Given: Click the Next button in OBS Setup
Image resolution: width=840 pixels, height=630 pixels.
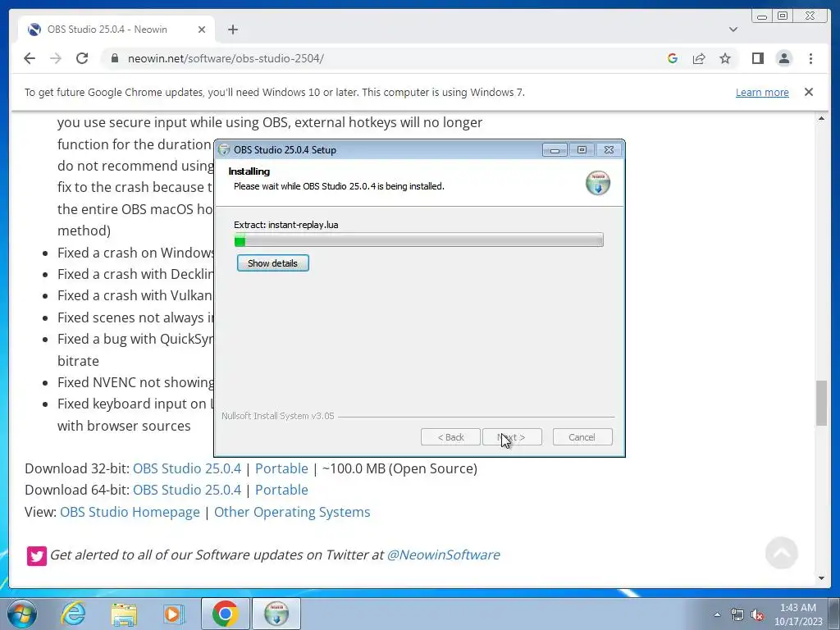Looking at the screenshot, I should click(x=512, y=437).
